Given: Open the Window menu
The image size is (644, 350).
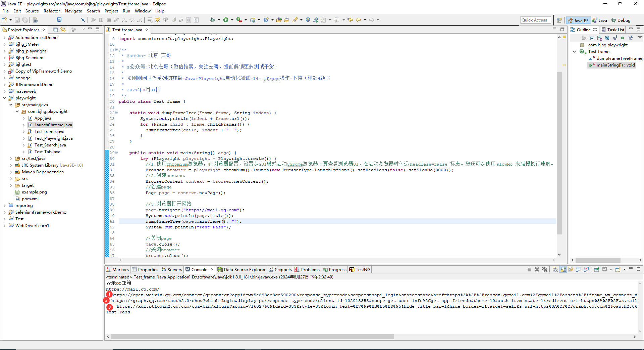Looking at the screenshot, I should pos(143,11).
